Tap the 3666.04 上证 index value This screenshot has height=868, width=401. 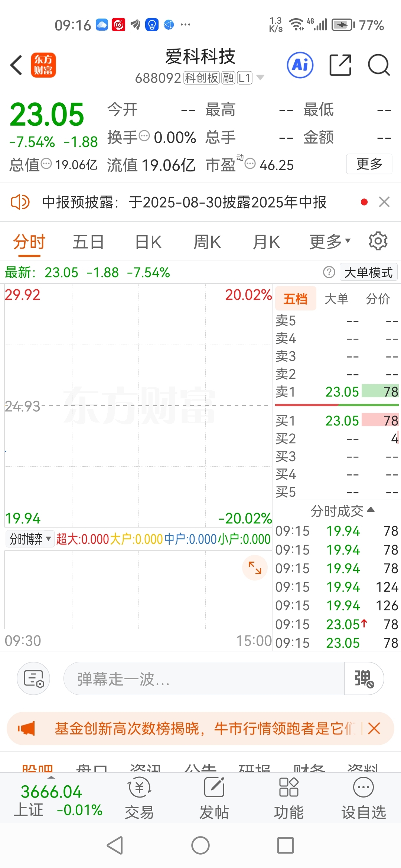tap(51, 792)
